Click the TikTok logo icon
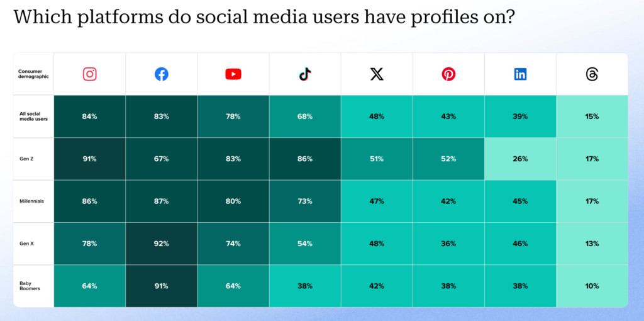Viewport: 644px width, 321px height. pyautogui.click(x=305, y=74)
